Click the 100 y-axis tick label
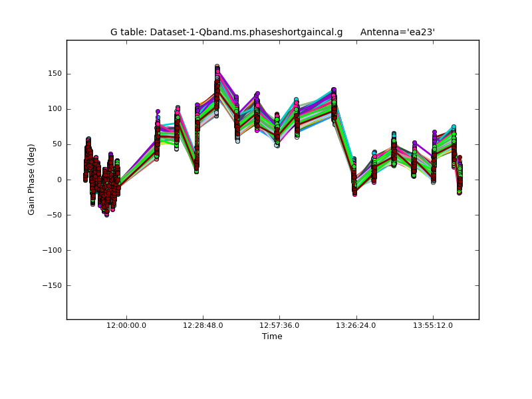 point(54,109)
